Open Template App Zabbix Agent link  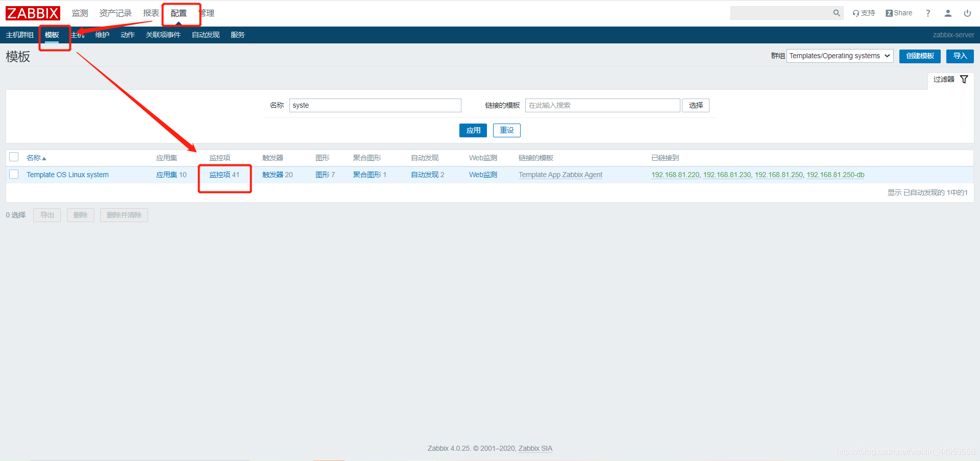tap(560, 175)
